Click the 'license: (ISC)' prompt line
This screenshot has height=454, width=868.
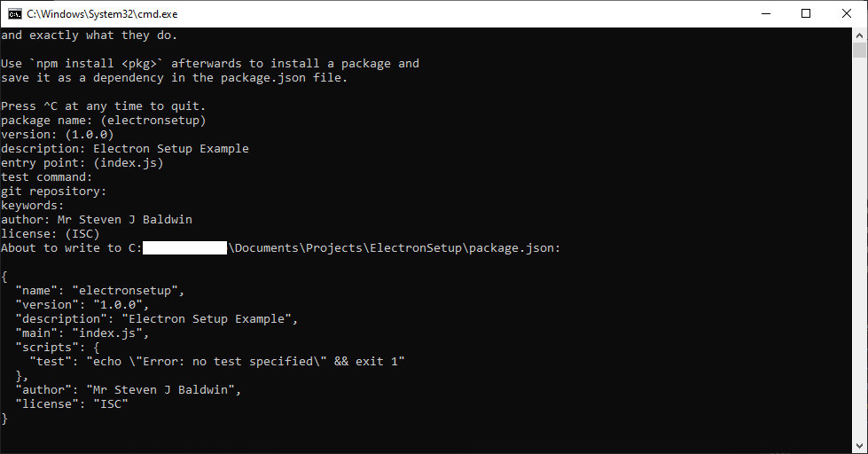pos(51,234)
